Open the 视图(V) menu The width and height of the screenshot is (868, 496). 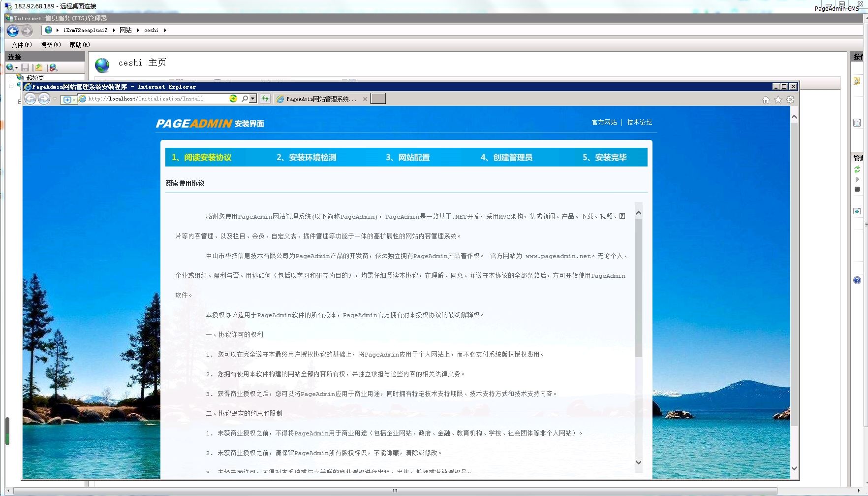[x=51, y=45]
